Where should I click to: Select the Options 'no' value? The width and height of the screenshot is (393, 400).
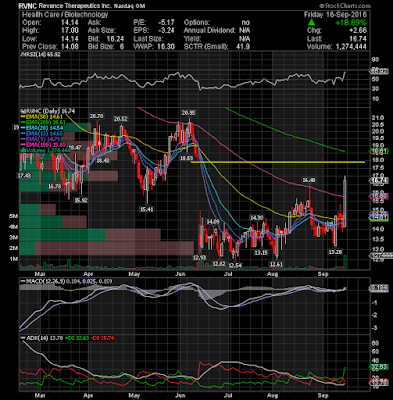[x=246, y=22]
